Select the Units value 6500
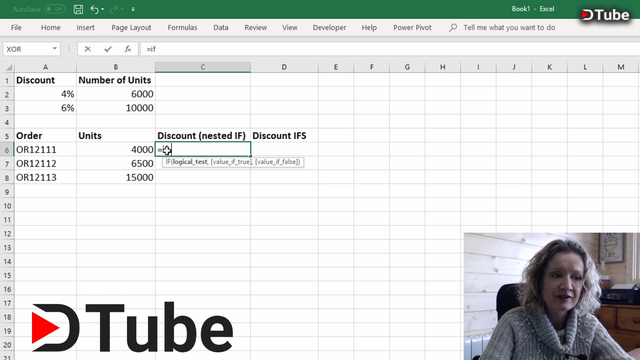The image size is (640, 360). (x=116, y=164)
